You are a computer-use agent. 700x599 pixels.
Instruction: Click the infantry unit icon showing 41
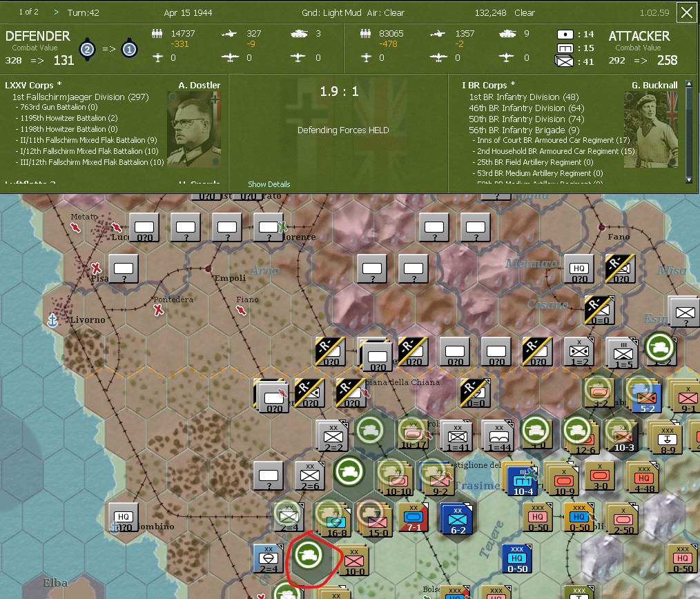[x=564, y=61]
